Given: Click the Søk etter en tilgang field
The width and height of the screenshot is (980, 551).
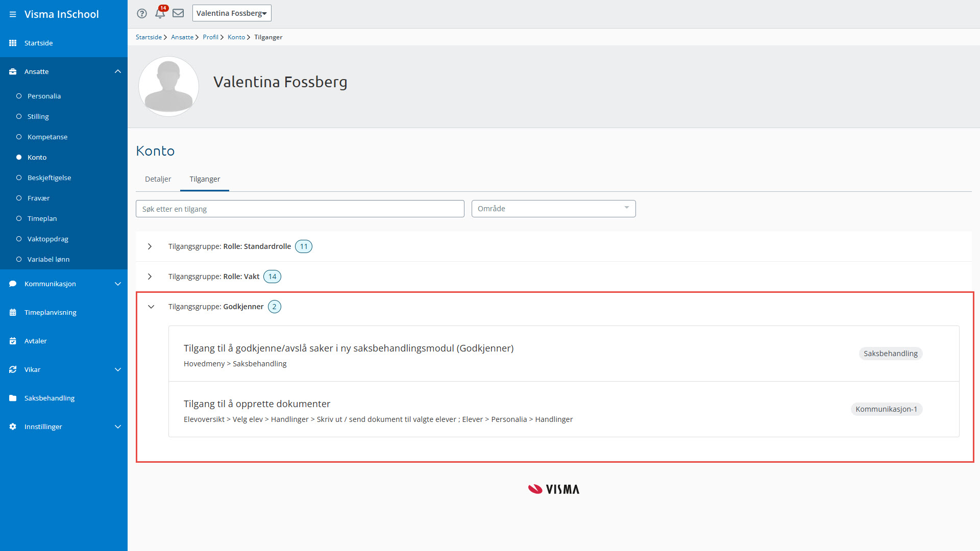Looking at the screenshot, I should [300, 209].
